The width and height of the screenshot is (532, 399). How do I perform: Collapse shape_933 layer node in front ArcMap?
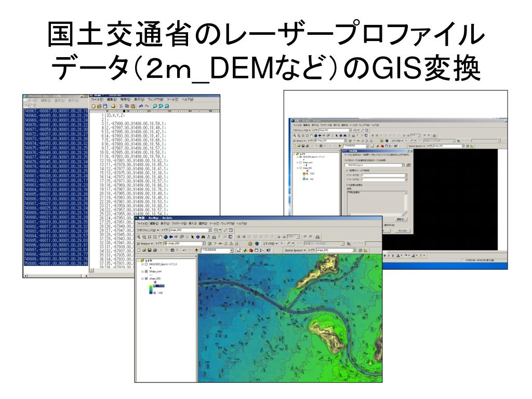click(x=142, y=278)
